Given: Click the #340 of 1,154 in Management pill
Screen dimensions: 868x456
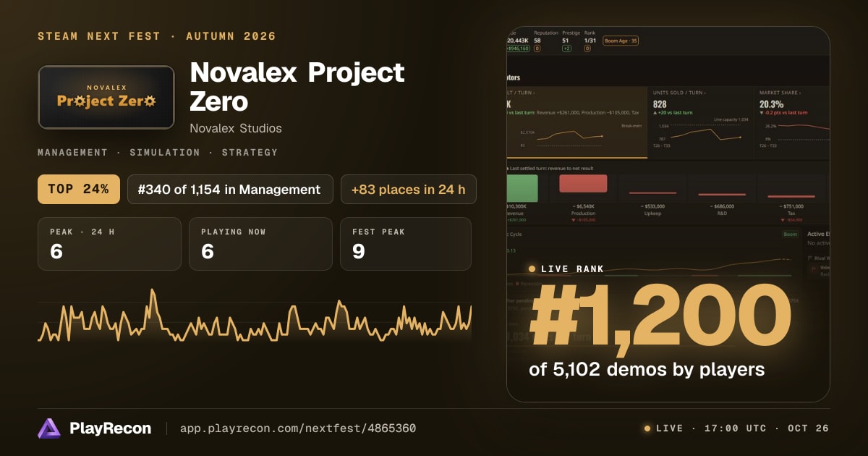Looking at the screenshot, I should 230,189.
